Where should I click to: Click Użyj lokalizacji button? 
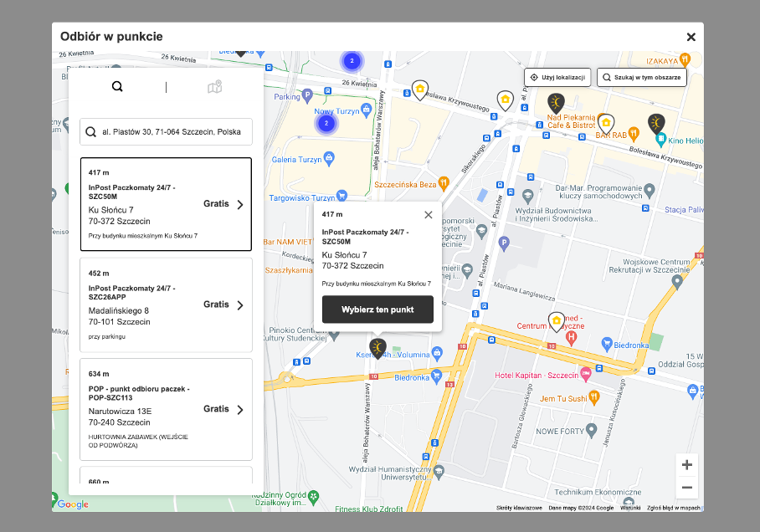tap(557, 78)
